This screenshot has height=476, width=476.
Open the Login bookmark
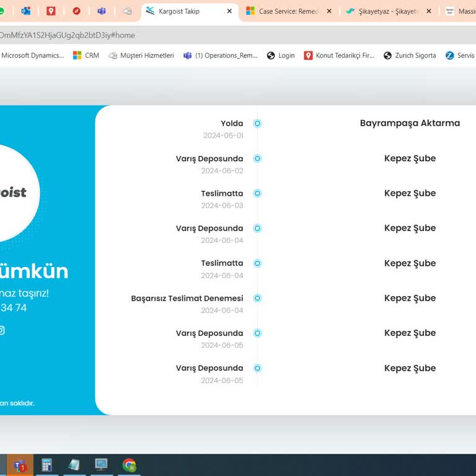(x=281, y=56)
